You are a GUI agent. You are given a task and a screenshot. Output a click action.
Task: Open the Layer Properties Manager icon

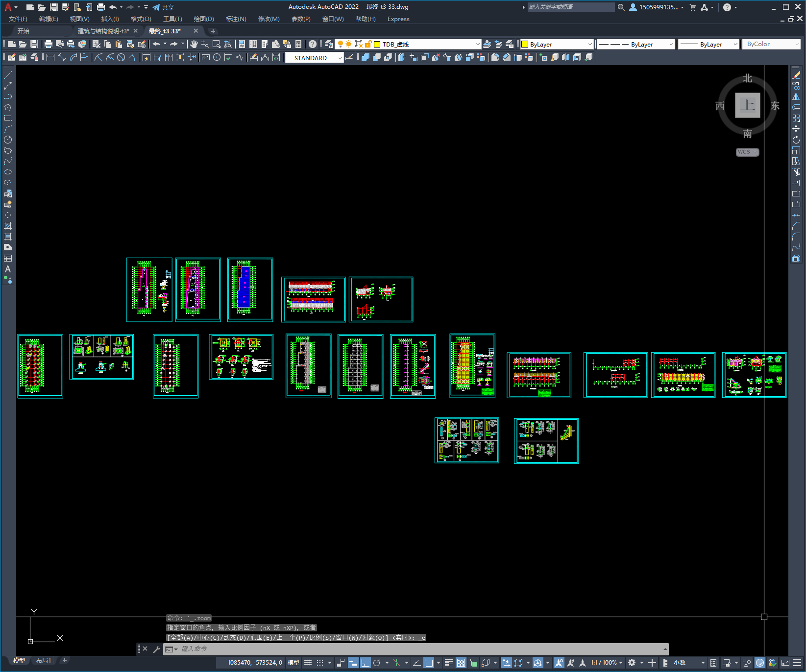[329, 44]
